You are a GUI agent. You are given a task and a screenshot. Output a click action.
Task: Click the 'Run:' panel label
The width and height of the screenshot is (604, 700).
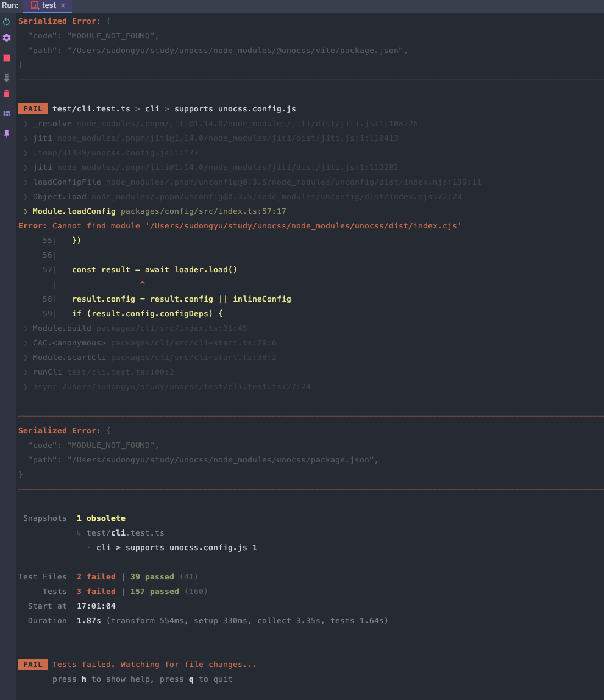tap(10, 5)
